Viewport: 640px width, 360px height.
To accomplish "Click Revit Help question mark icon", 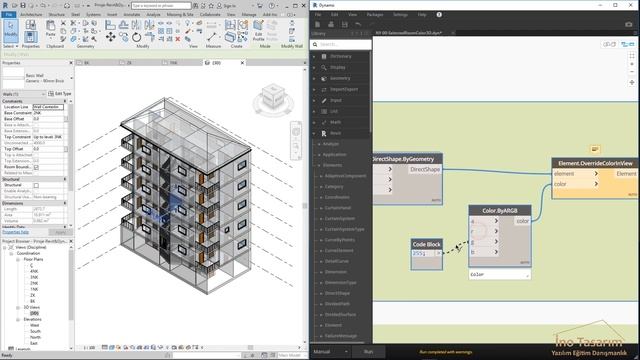I will 272,6.
